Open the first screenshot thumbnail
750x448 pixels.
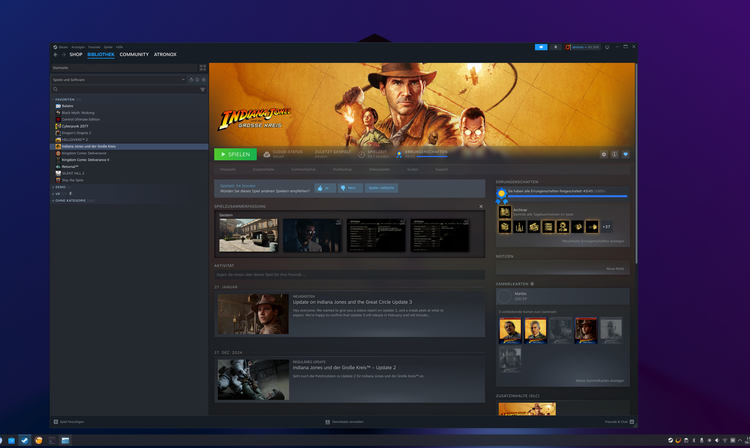click(x=248, y=236)
